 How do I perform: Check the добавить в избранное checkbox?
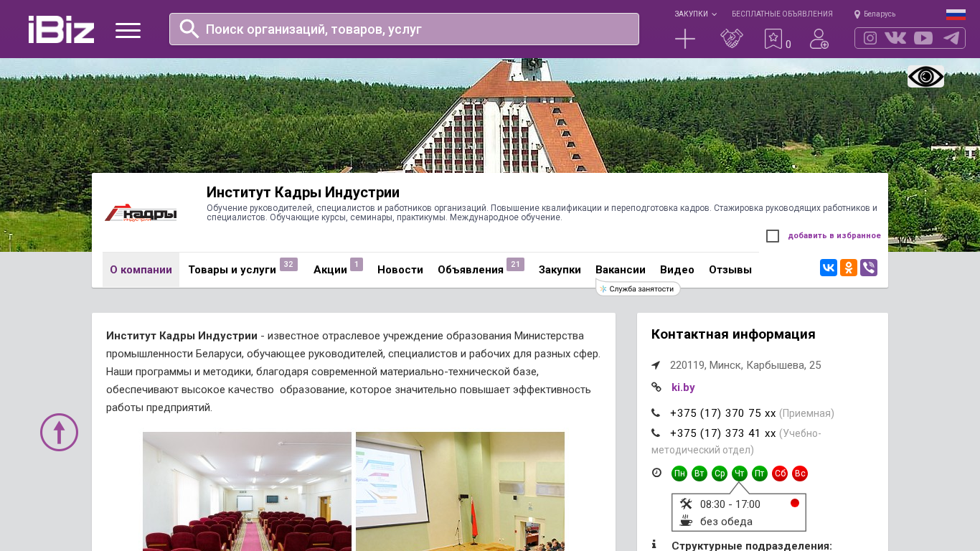[773, 236]
